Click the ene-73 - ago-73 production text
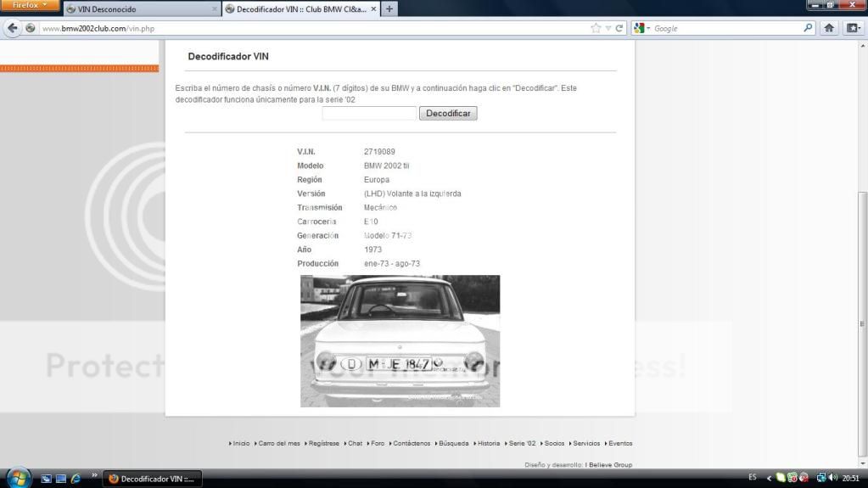This screenshot has width=868, height=488. point(392,264)
